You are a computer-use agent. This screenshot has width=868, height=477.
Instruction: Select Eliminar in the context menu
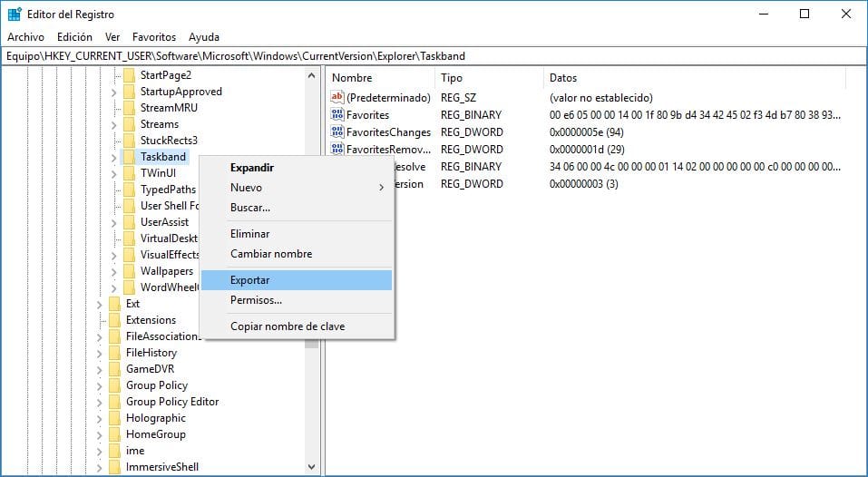[x=250, y=234]
